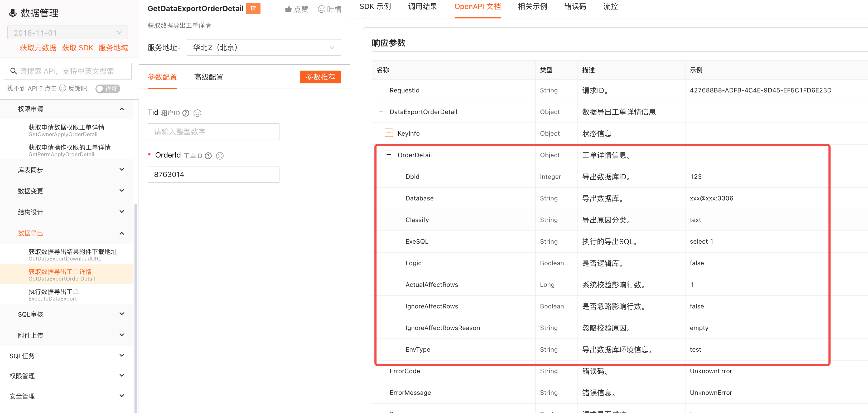Screen dimensions: 868x413
Task: Open the 相关示例 tab
Action: point(532,6)
